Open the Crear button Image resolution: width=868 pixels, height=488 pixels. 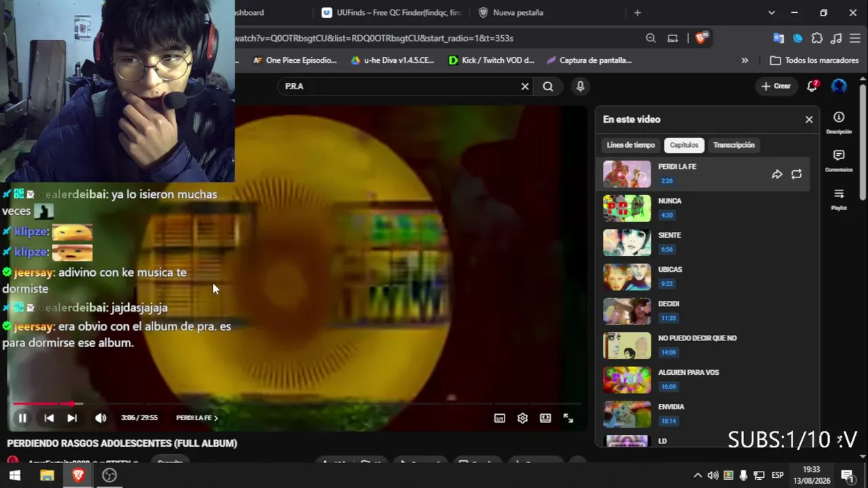776,86
